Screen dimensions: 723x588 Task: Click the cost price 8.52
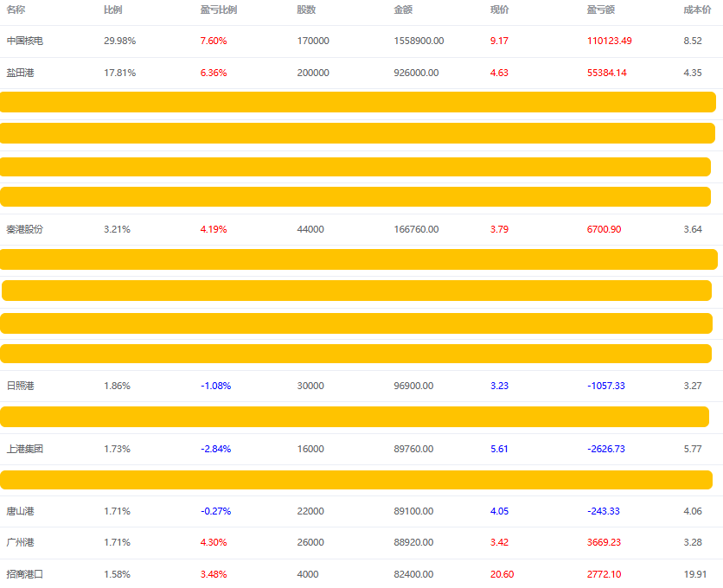point(693,41)
